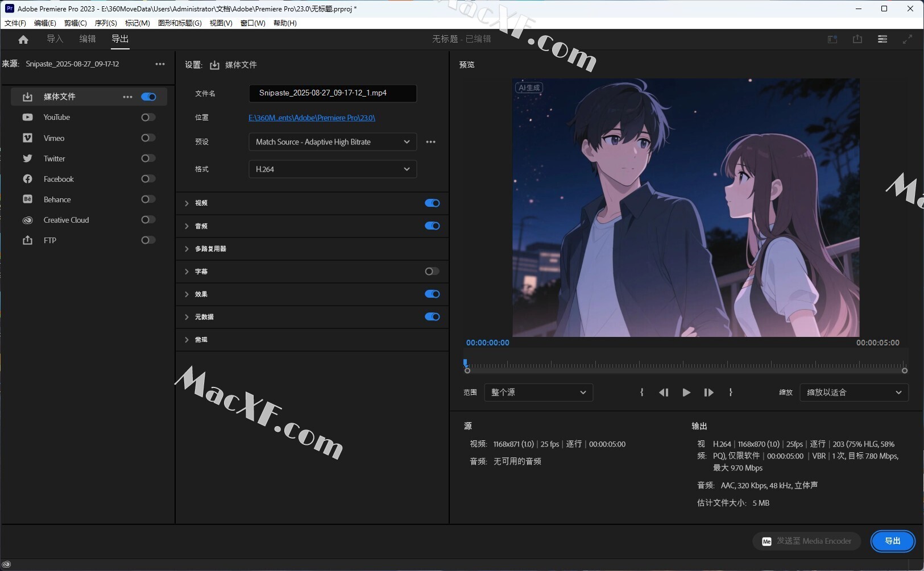The width and height of the screenshot is (924, 571).
Task: Enable the 字幕 captions toggle
Action: (432, 271)
